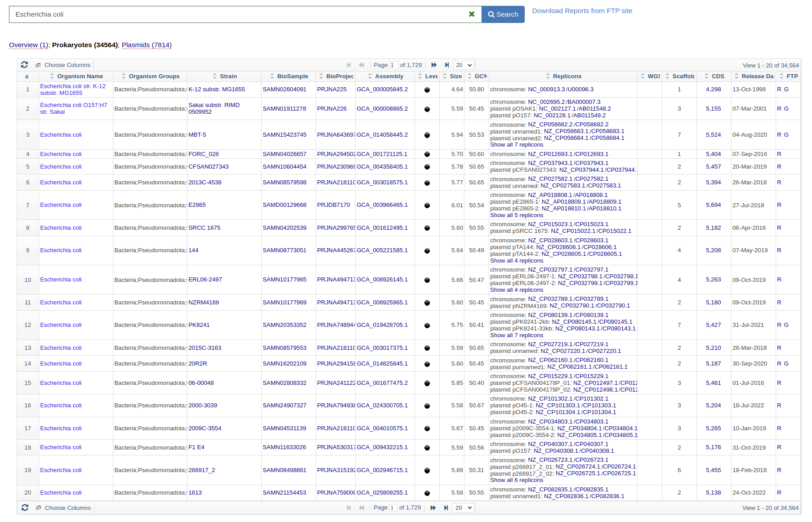Open BioSample SAMN20353352 link
The width and height of the screenshot is (812, 522).
tap(284, 325)
